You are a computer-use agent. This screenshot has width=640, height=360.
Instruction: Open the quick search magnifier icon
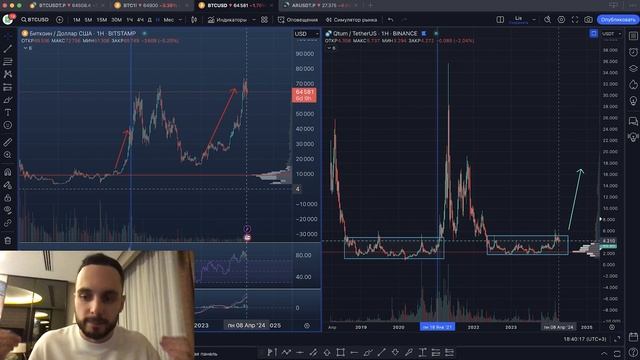(547, 20)
